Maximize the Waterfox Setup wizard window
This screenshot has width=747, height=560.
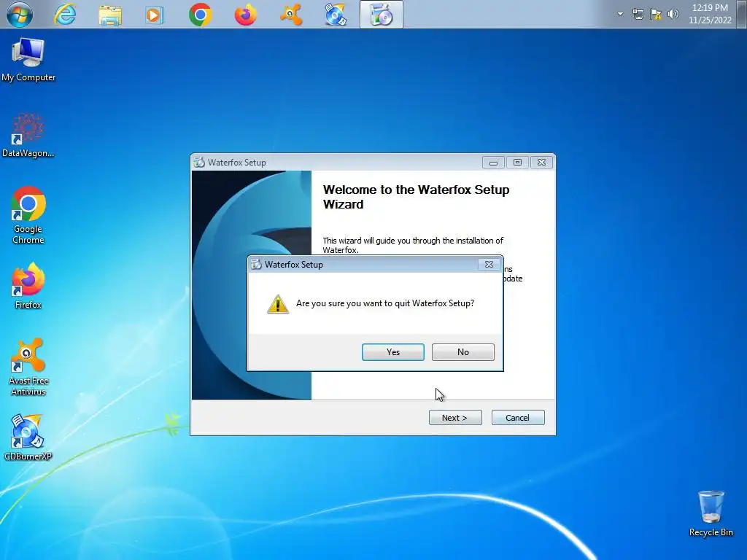[x=517, y=163]
